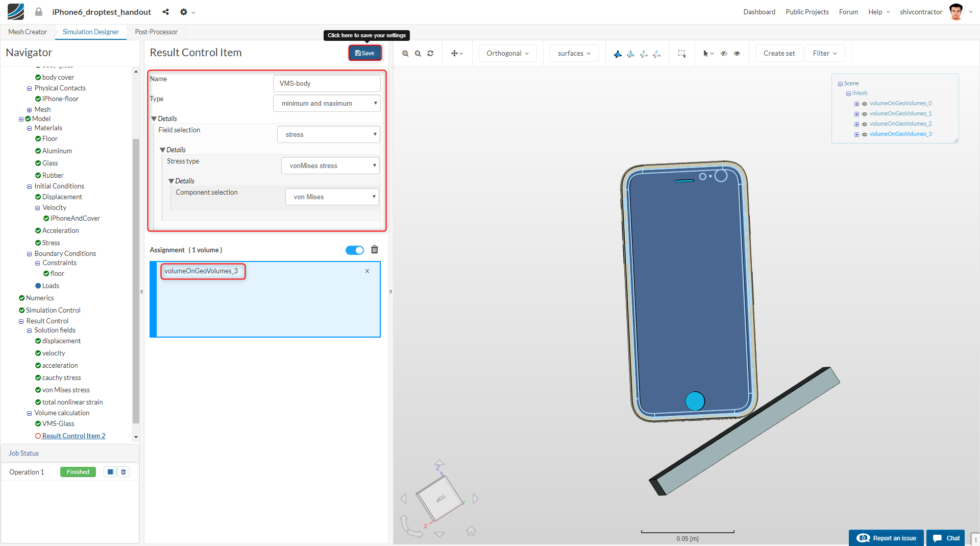Click the curved roll-view arrows icon

click(x=411, y=527)
